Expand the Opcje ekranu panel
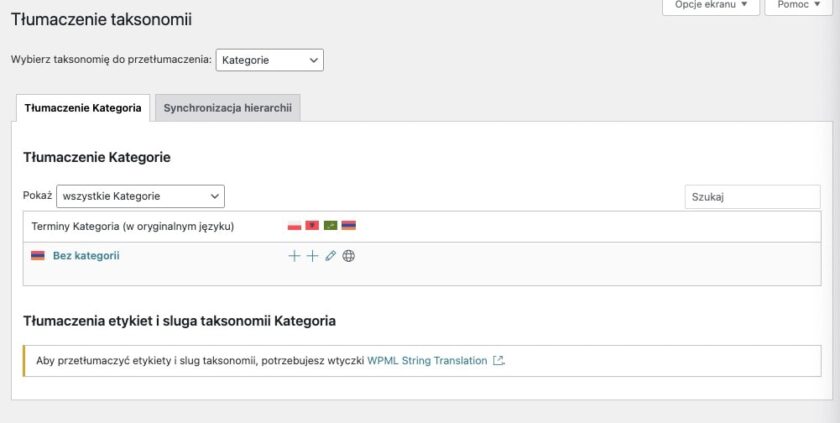This screenshot has height=423, width=840. tap(710, 5)
